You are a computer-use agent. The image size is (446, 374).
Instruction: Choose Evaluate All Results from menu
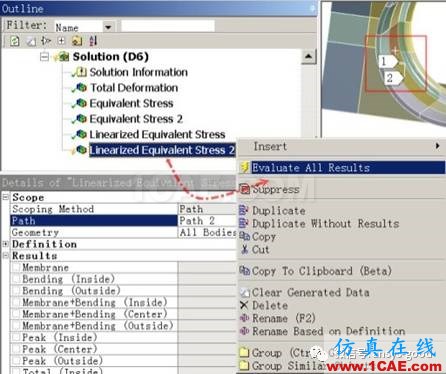tap(342, 167)
